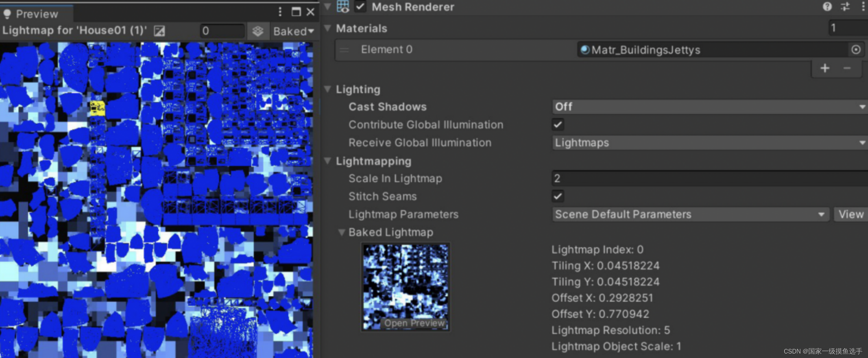Click the Scale In Lightmap label
The width and height of the screenshot is (868, 358).
[395, 179]
